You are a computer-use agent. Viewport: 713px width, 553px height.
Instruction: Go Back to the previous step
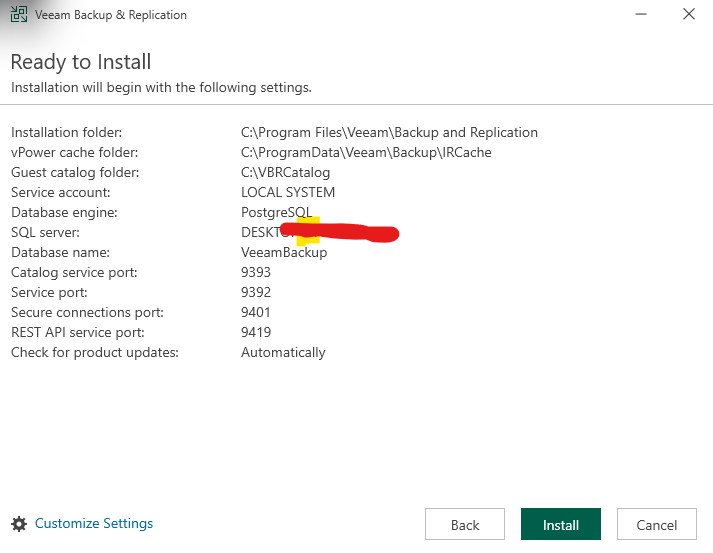[x=465, y=525]
